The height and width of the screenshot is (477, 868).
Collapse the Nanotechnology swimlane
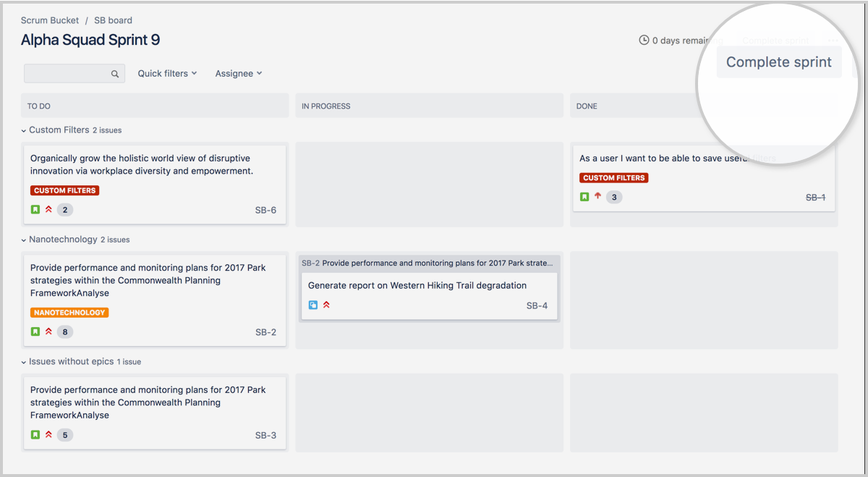pyautogui.click(x=25, y=239)
